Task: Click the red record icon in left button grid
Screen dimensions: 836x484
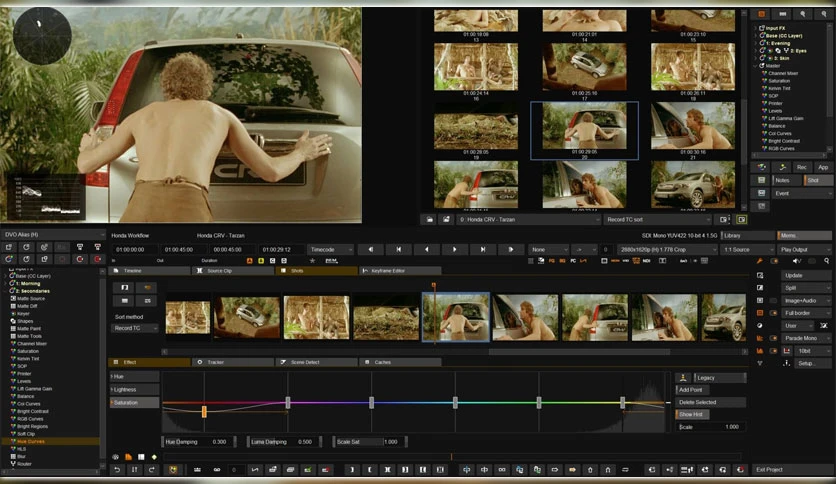Action: (98, 259)
